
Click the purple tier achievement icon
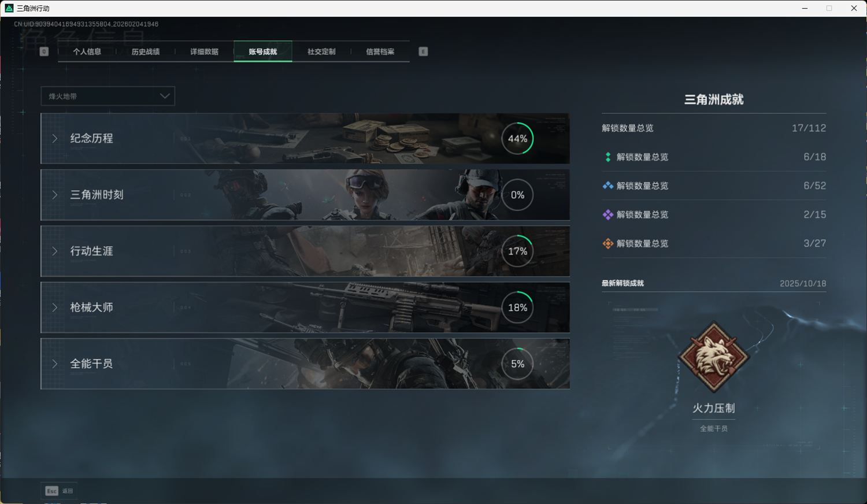tap(607, 215)
